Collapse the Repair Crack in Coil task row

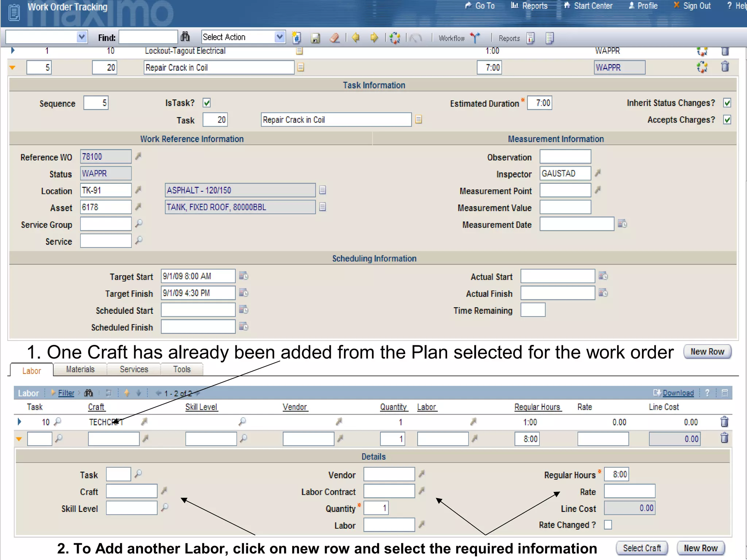(13, 67)
